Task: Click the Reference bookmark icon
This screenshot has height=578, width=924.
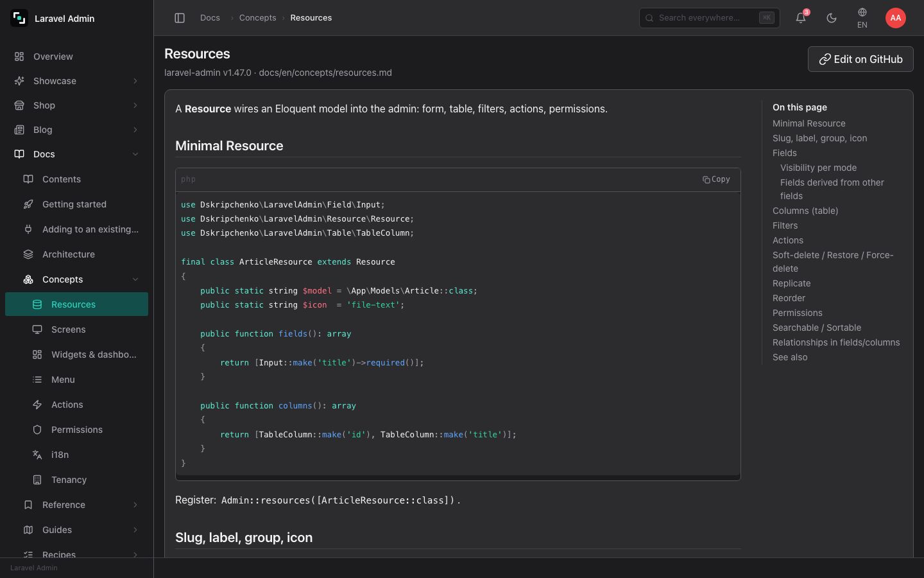Action: [28, 505]
